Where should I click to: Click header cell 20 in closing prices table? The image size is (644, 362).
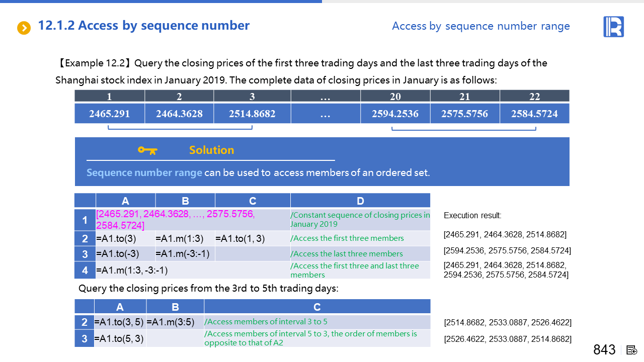pyautogui.click(x=395, y=97)
